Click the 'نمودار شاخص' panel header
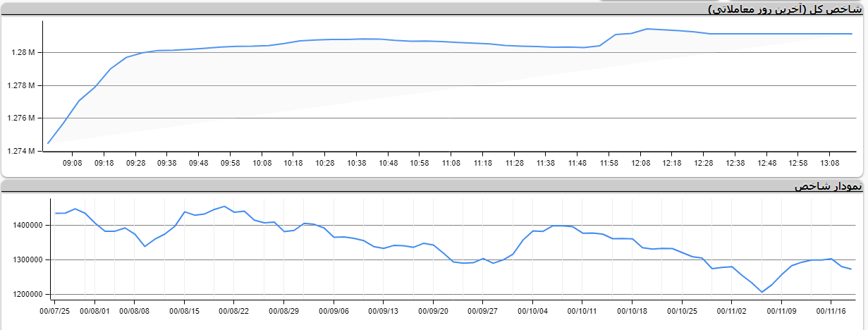This screenshot has height=330, width=868. (x=828, y=186)
